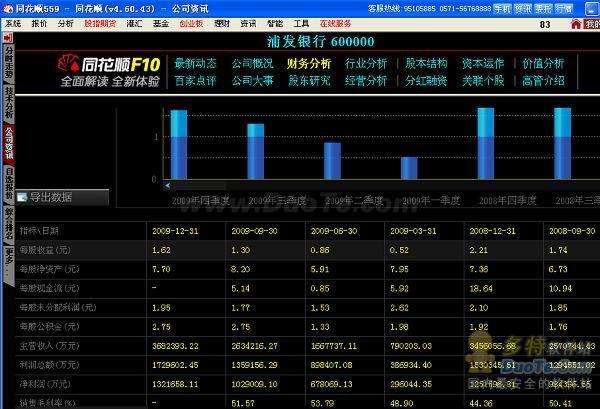Image resolution: width=600 pixels, height=409 pixels.
Task: Open the 港汇 menu
Action: point(134,24)
